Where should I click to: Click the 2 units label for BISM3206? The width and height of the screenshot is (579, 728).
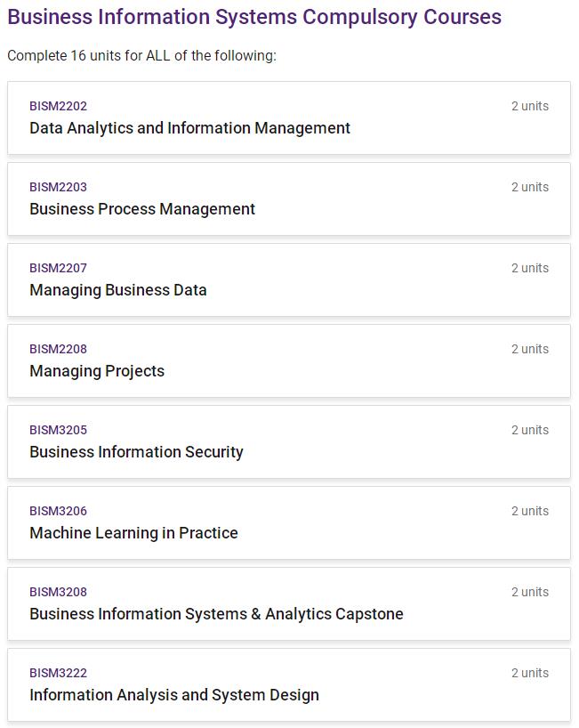529,511
